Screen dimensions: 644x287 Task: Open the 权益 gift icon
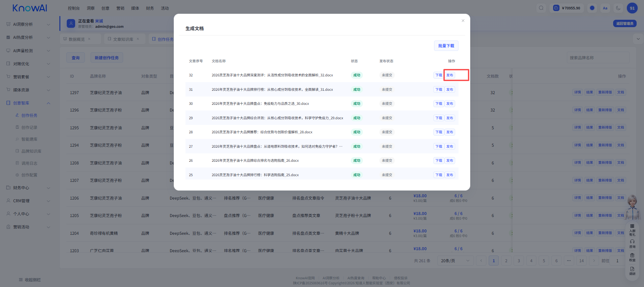(632, 257)
